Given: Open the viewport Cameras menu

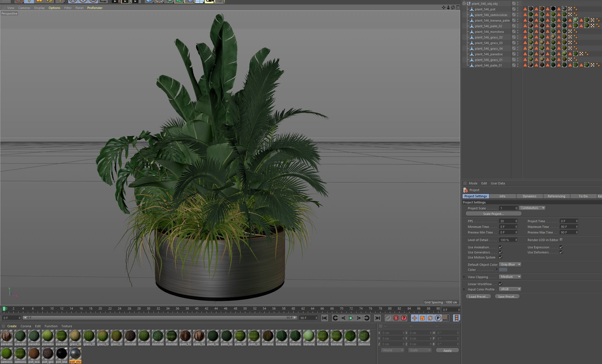Looking at the screenshot, I should tap(24, 8).
